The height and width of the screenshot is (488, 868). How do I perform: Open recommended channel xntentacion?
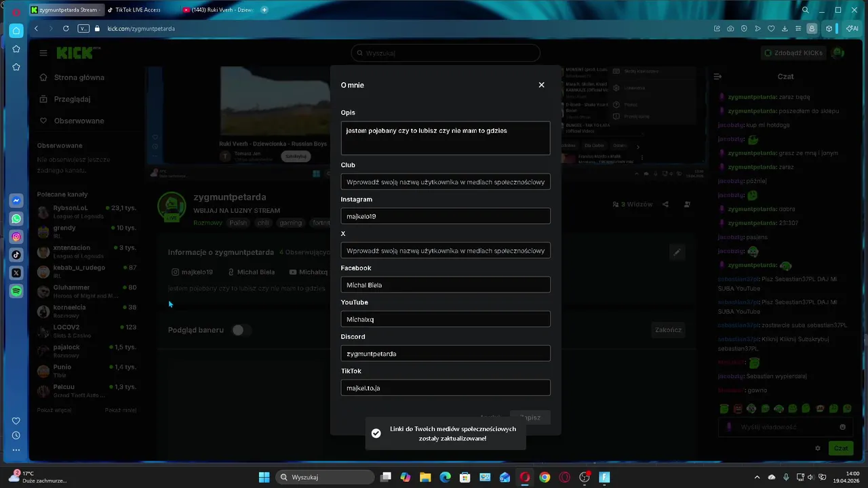87,251
